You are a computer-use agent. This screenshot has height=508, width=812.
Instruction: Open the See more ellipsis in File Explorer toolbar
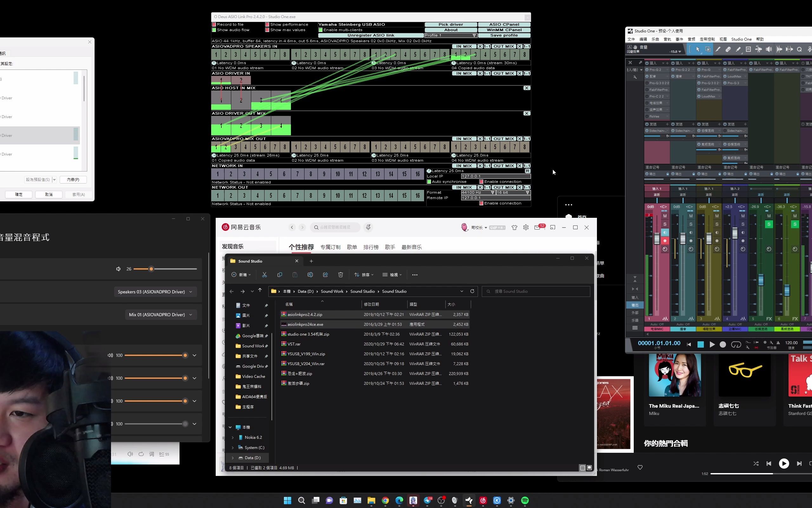[415, 275]
